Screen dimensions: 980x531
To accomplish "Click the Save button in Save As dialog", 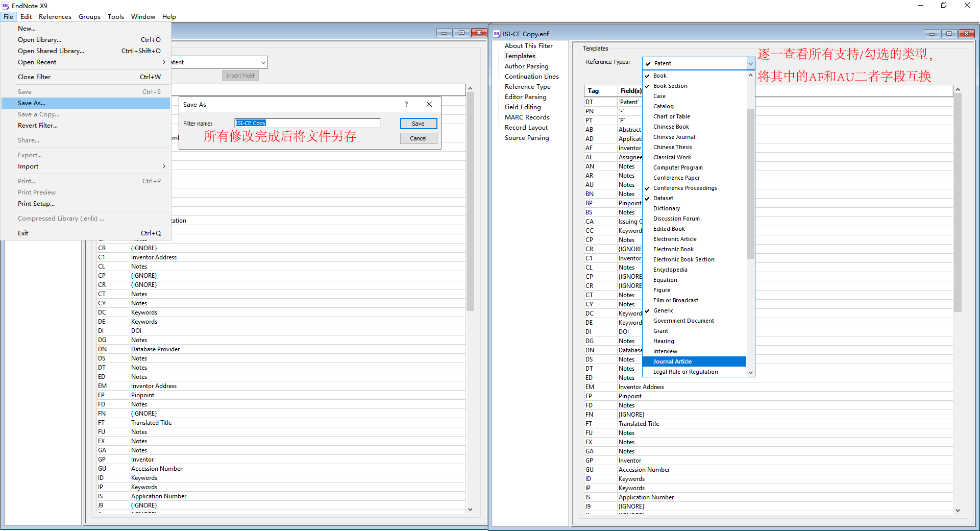I will click(x=419, y=124).
